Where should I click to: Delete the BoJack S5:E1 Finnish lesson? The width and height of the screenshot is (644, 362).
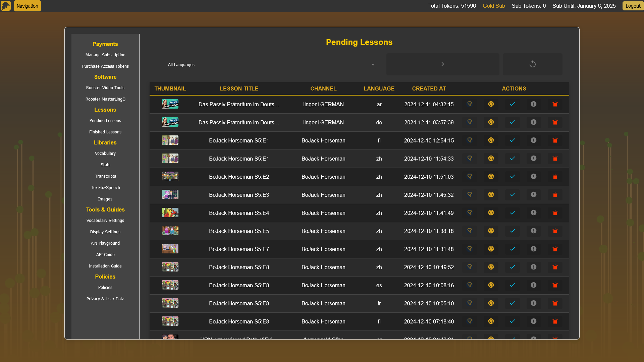(x=555, y=140)
